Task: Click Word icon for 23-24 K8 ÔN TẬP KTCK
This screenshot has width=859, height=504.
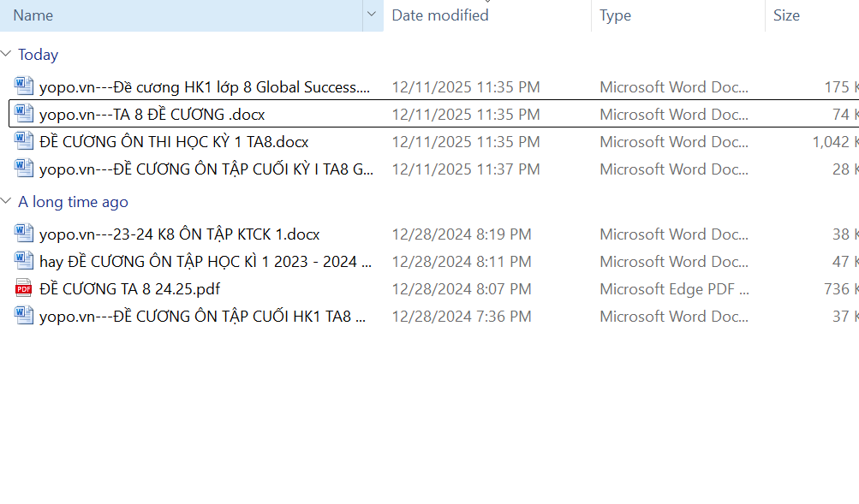Action: 24,234
